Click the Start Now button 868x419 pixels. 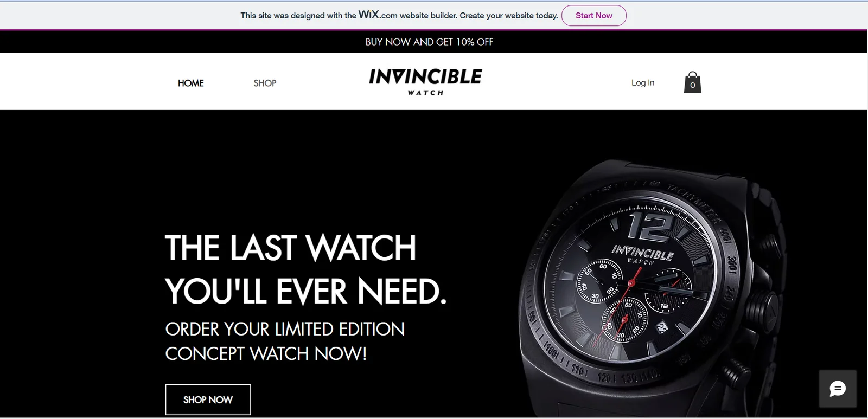(x=593, y=16)
